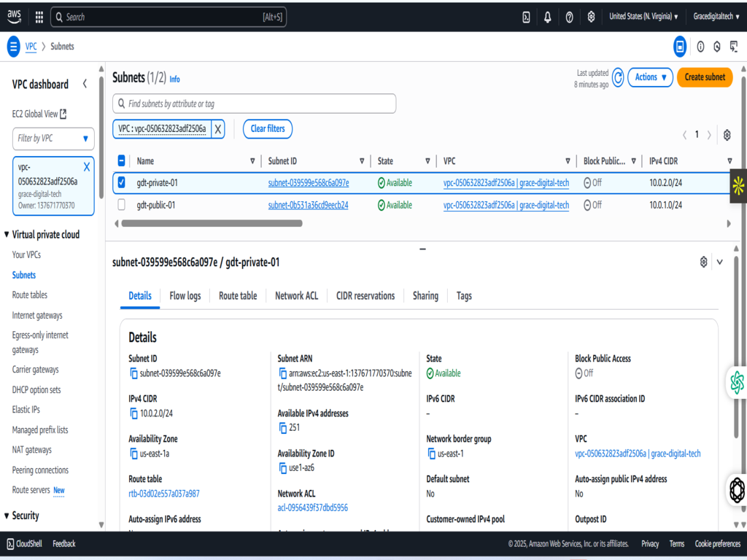This screenshot has height=560, width=747.
Task: Toggle the select-all subnets header checkbox
Action: pyautogui.click(x=122, y=161)
